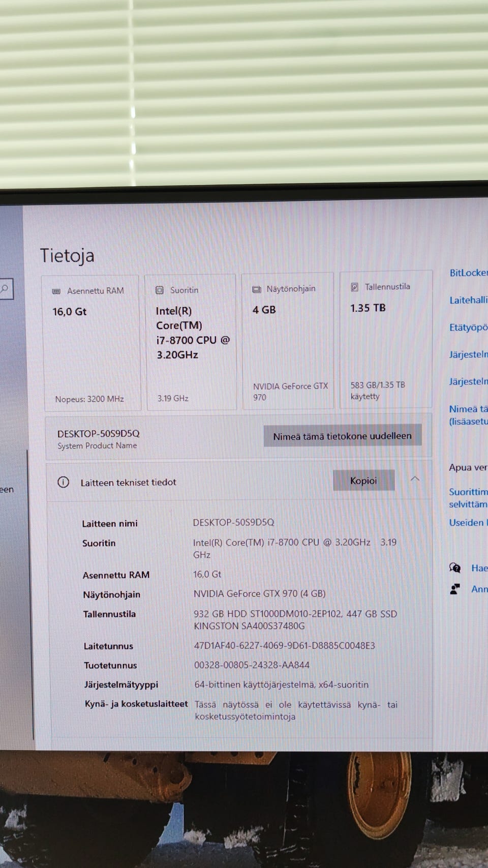Click the System Product Name text
The image size is (488, 868).
(x=97, y=446)
